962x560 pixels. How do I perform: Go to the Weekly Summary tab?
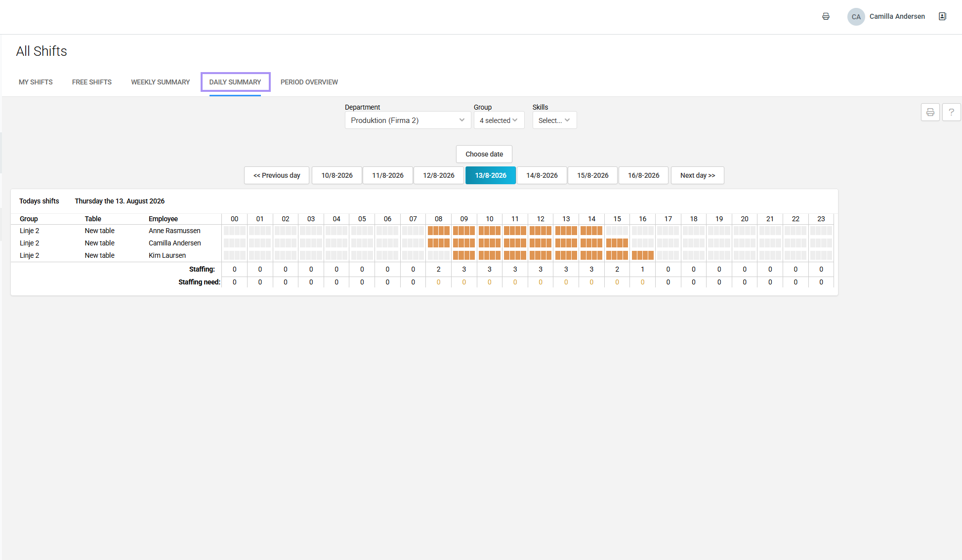[160, 82]
